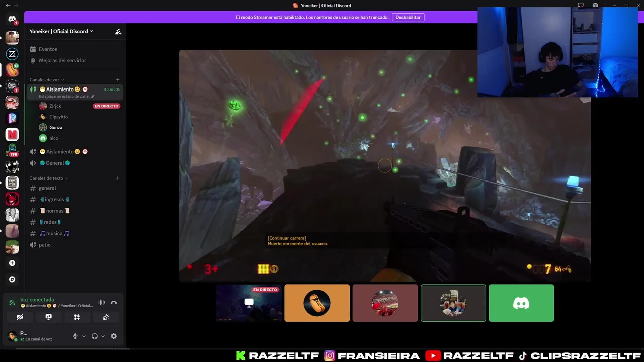Invite people to server icon
The image size is (644, 362).
tap(118, 31)
